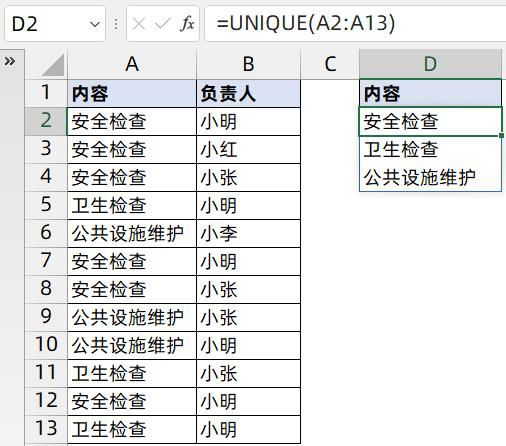Click the formula bar with the UNIQUE formula
The image size is (506, 446).
[x=355, y=24]
